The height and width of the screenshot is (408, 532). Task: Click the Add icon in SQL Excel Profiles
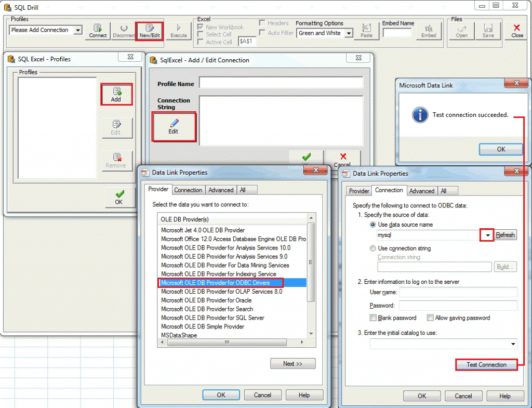[116, 94]
